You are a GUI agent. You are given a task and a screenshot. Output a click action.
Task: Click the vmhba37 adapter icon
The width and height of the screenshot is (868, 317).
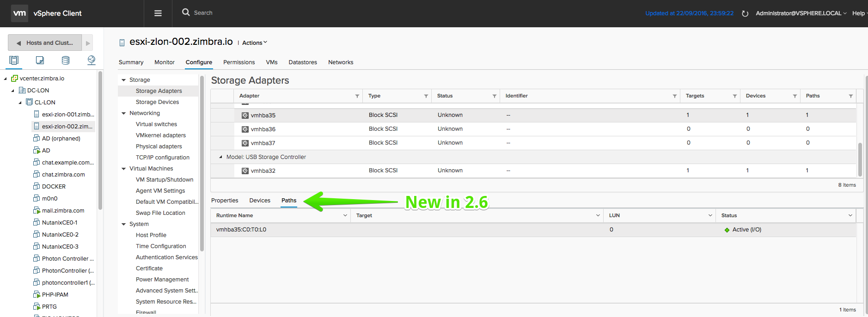[245, 143]
